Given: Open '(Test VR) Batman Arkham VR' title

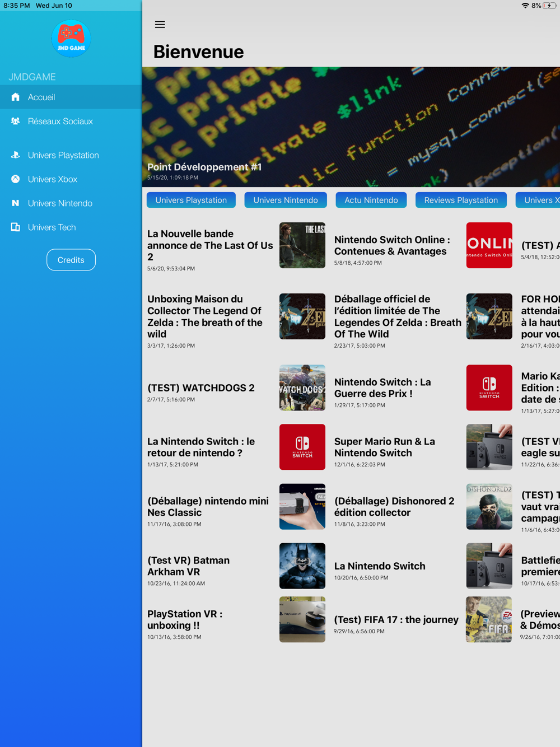Looking at the screenshot, I should [x=188, y=566].
